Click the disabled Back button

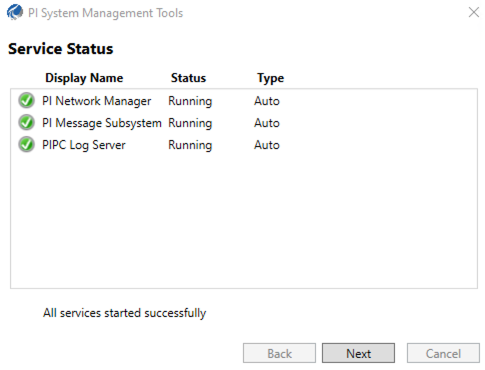[279, 353]
